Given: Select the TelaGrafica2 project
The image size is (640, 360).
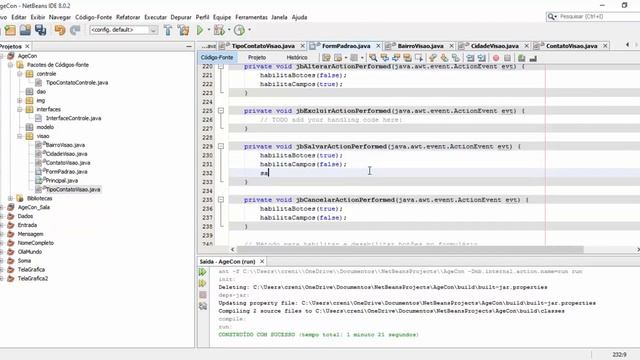Looking at the screenshot, I should click(x=33, y=278).
